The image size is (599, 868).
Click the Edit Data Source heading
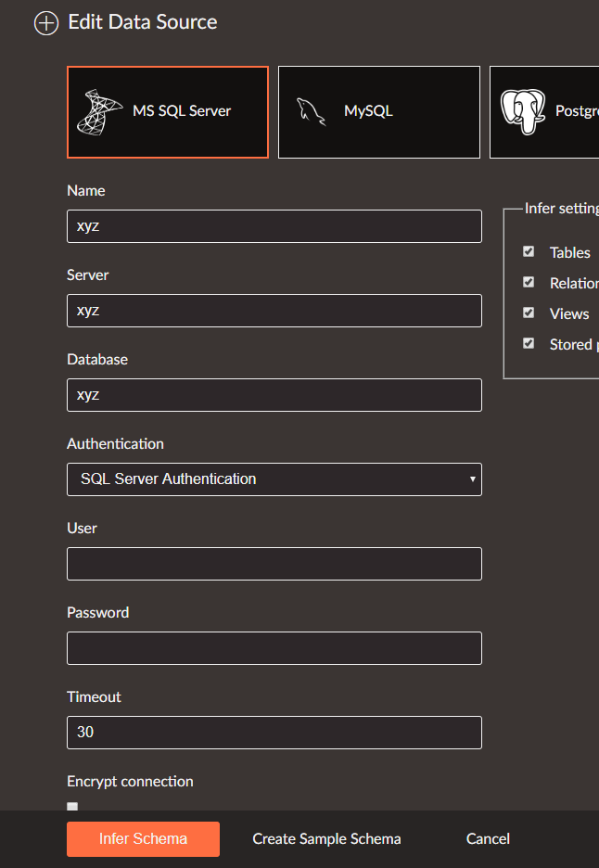tap(142, 22)
